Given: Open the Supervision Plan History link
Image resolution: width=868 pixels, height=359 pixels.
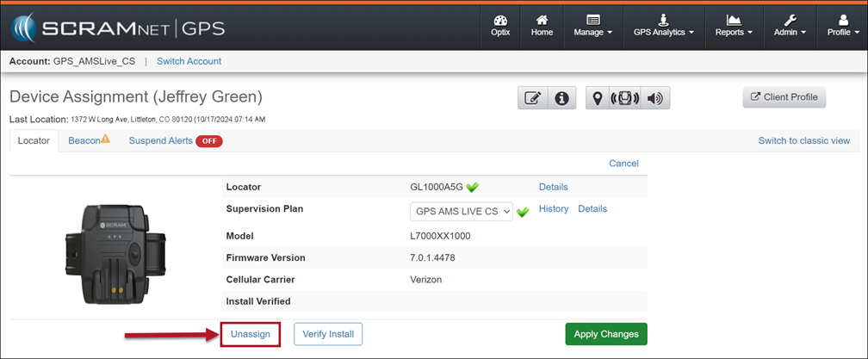Looking at the screenshot, I should click(x=554, y=209).
